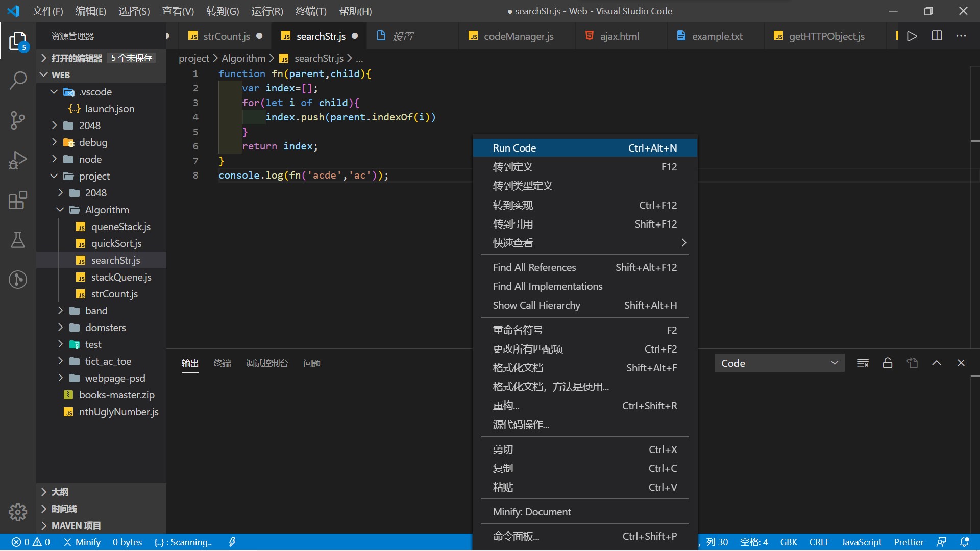Toggle the notifications bell in status bar

(965, 542)
